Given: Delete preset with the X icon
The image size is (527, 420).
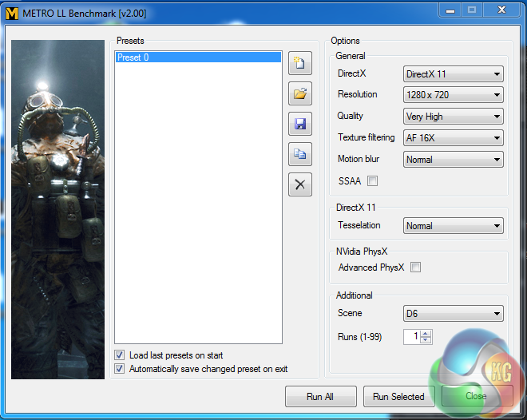Looking at the screenshot, I should (x=300, y=184).
